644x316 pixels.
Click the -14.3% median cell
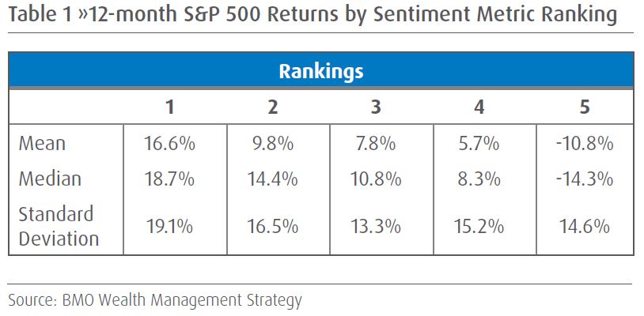584,179
